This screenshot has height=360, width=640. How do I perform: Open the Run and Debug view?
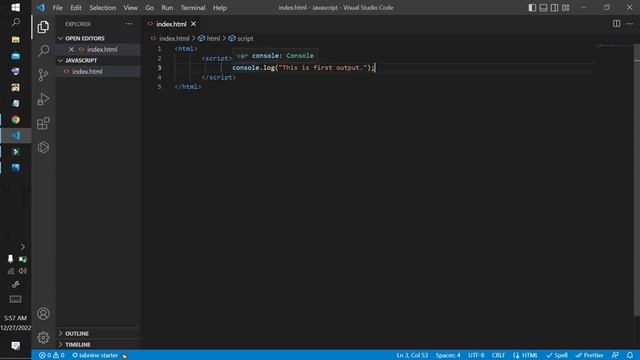[43, 99]
